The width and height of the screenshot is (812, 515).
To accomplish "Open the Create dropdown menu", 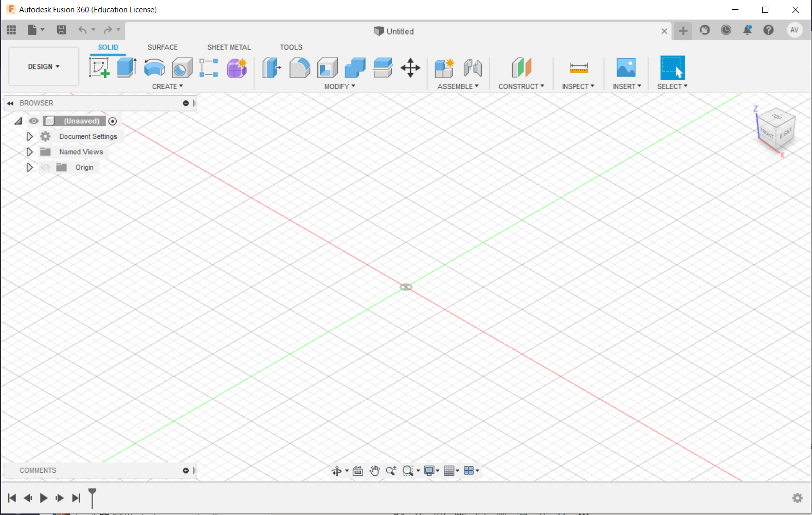I will (x=167, y=86).
